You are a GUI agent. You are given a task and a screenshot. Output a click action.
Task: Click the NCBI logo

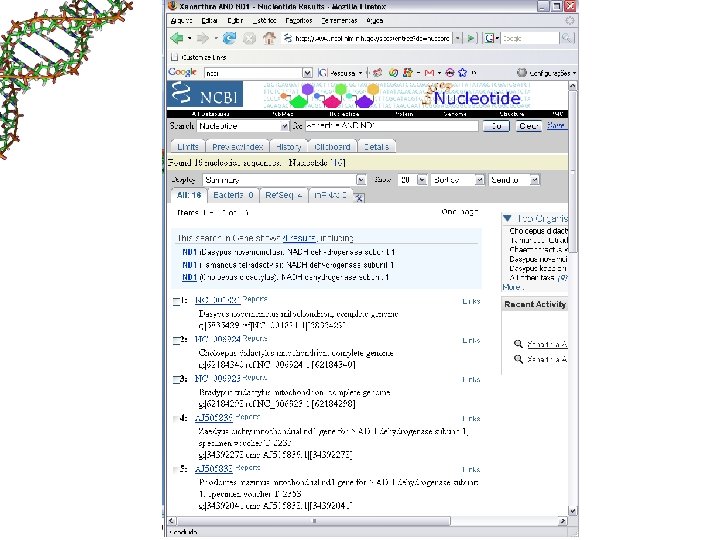[205, 94]
